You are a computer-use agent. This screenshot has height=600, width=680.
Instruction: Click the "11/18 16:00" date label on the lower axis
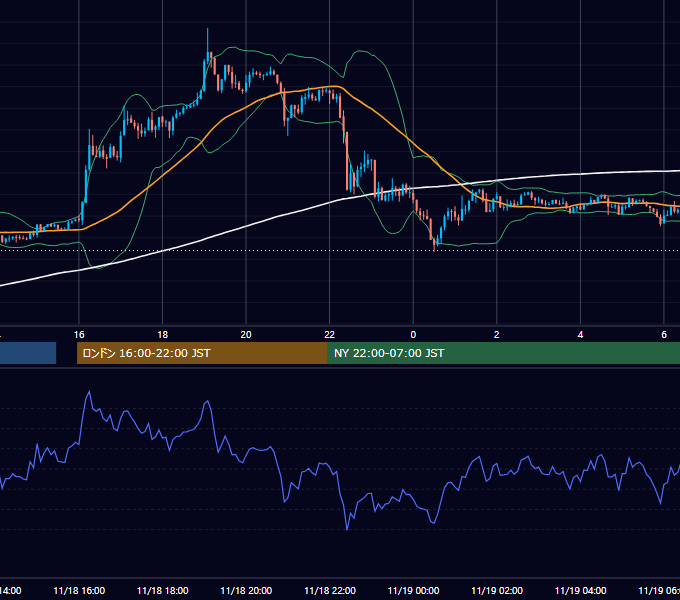coord(79,591)
